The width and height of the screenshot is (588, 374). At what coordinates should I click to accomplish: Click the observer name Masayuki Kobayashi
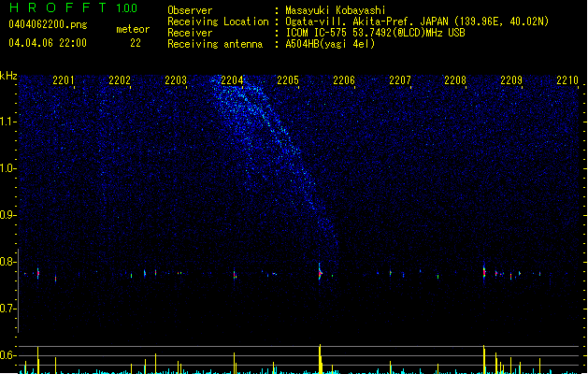(336, 10)
